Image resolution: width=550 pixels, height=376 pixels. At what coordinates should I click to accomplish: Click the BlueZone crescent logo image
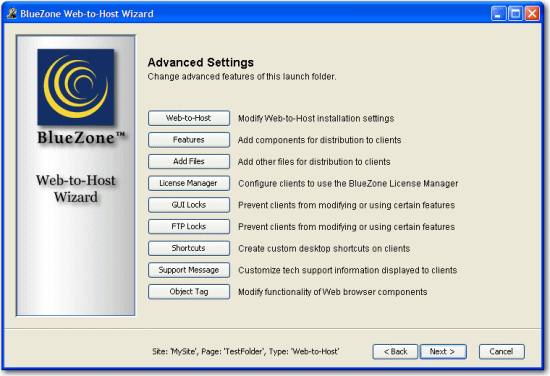76,87
